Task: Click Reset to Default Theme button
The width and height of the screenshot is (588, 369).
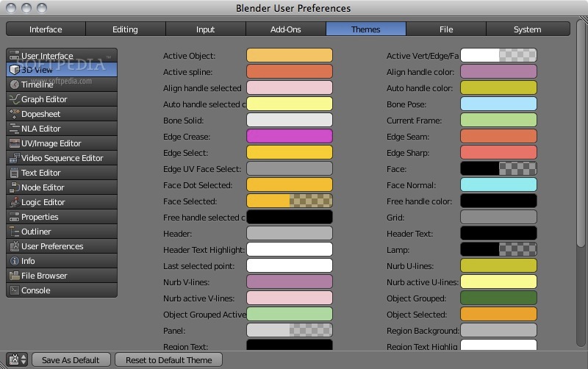Action: click(x=169, y=359)
